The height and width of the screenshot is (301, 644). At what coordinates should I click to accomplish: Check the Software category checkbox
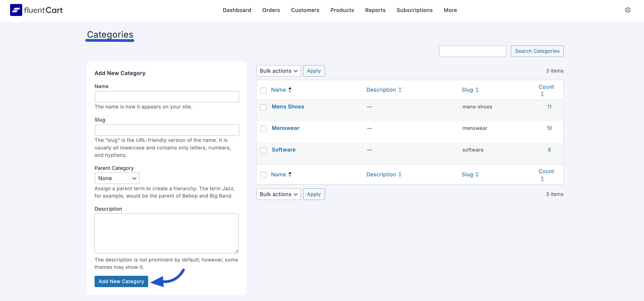click(264, 150)
